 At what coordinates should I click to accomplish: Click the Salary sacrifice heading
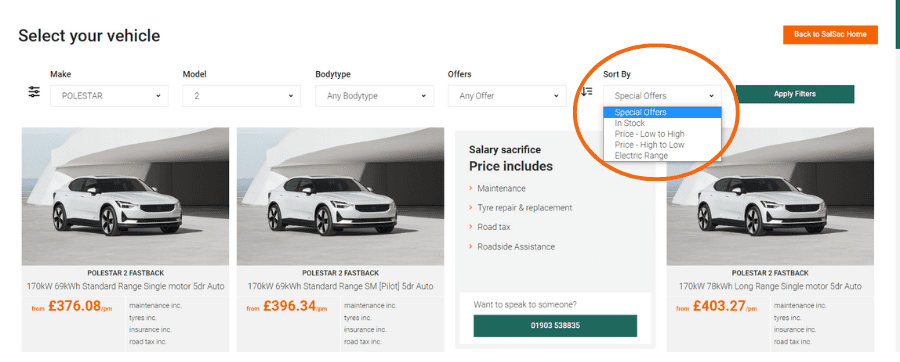point(505,150)
